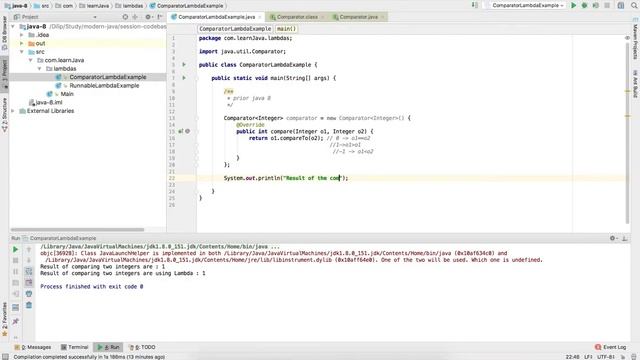640x360 pixels.
Task: Open the Event Log
Action: (611, 347)
